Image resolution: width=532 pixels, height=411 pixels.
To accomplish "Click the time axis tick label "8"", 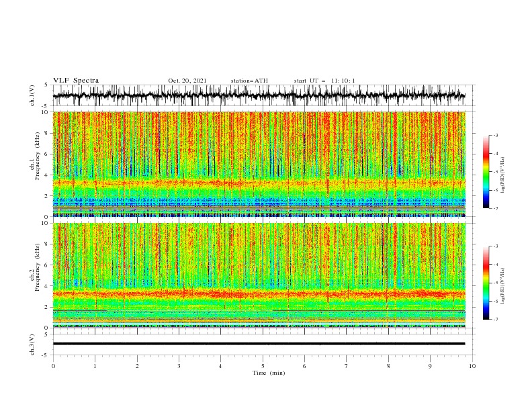I will tap(388, 366).
